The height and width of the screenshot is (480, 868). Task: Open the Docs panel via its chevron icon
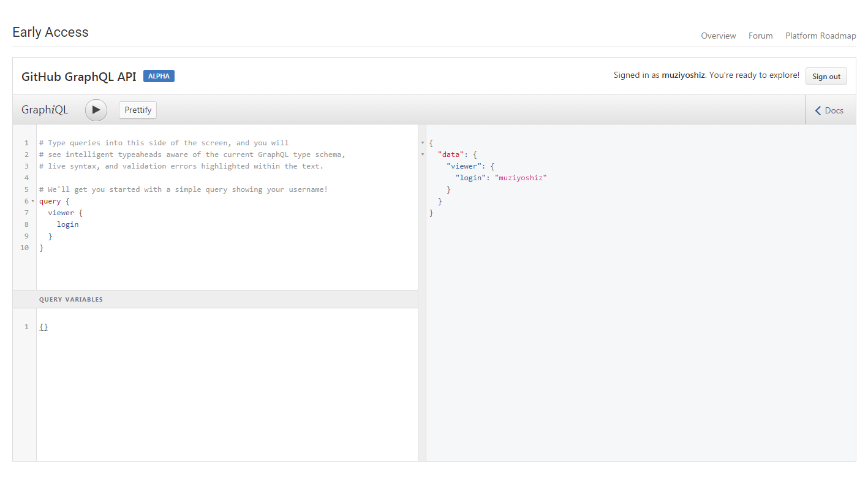coord(818,110)
